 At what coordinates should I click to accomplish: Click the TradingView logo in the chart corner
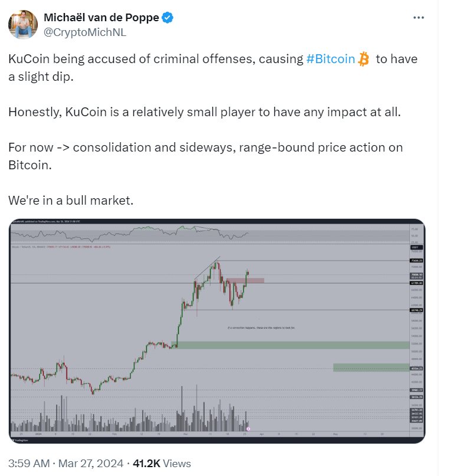coord(20,440)
